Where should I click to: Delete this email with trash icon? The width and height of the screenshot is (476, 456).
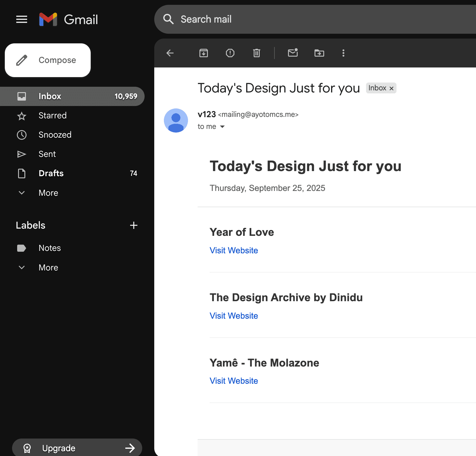coord(257,53)
